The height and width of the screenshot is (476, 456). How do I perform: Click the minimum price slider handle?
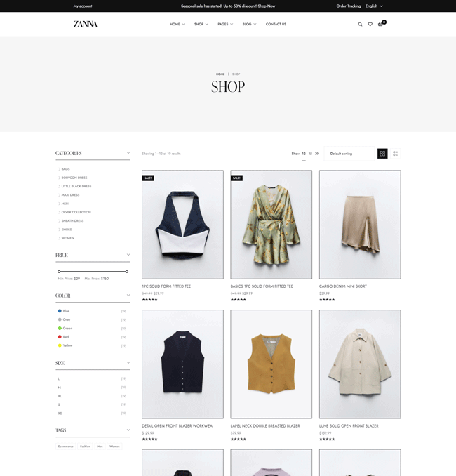point(59,272)
